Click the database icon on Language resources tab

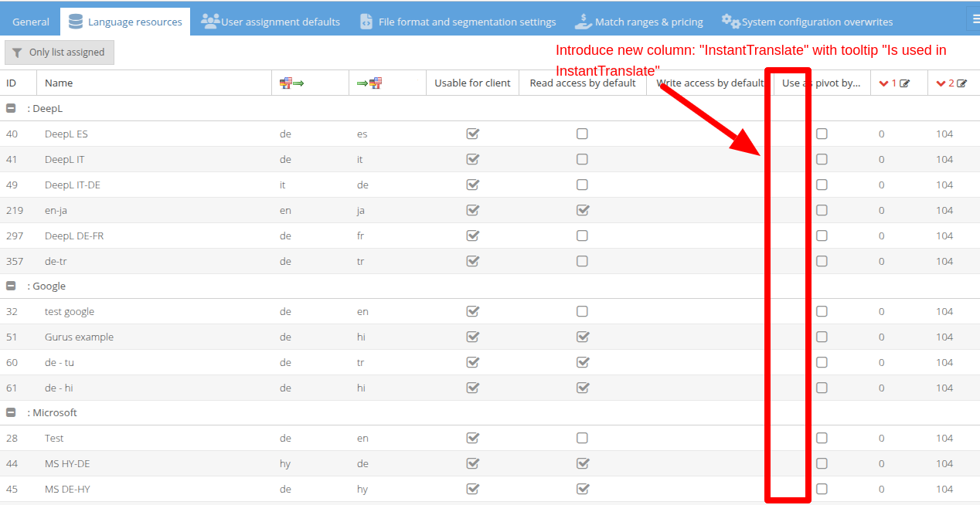click(x=76, y=22)
